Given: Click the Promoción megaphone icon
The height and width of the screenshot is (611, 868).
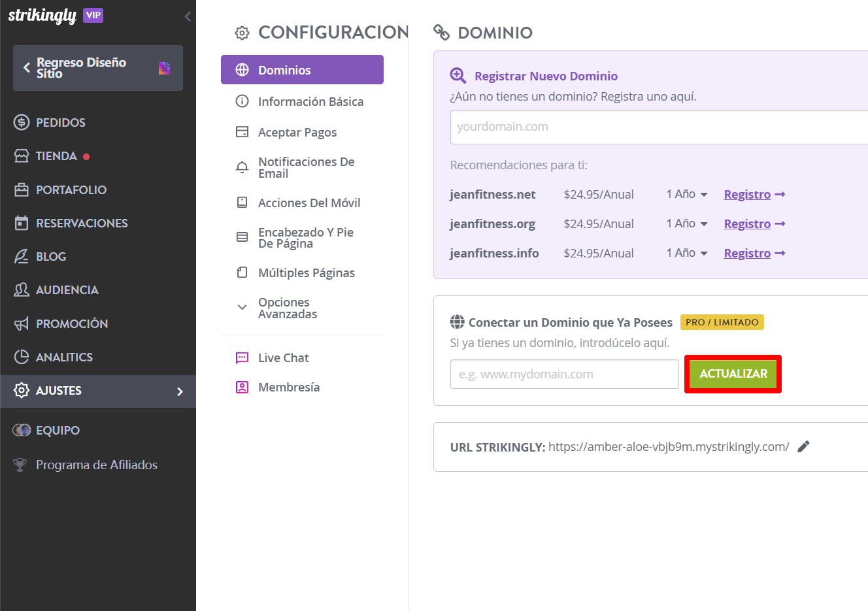Looking at the screenshot, I should coord(22,323).
